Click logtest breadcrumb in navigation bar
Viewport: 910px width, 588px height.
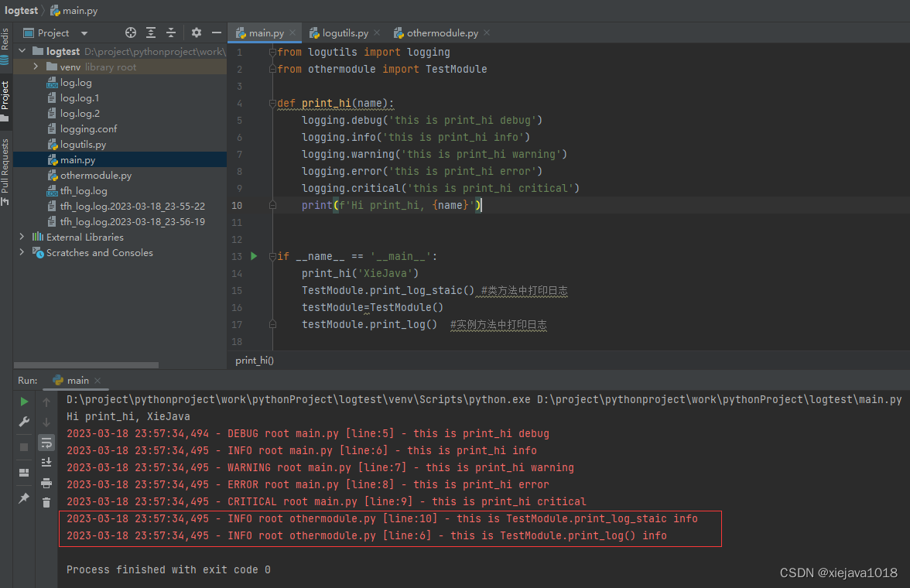point(21,11)
